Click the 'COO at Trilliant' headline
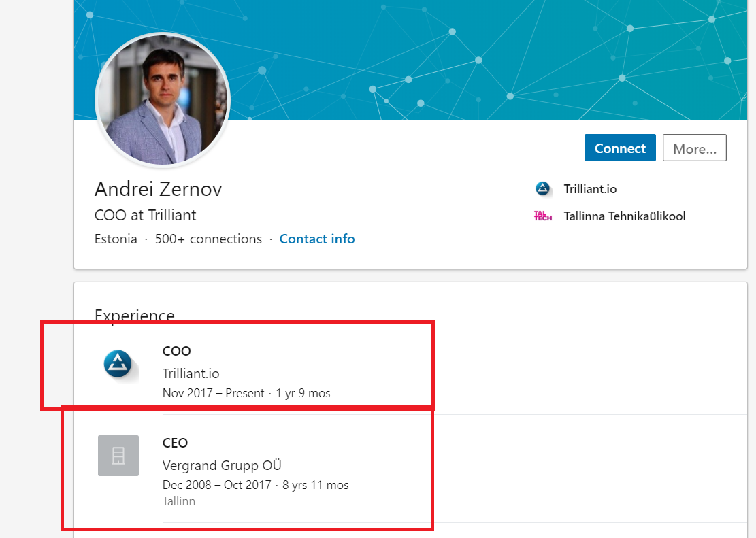The image size is (756, 538). tap(145, 215)
